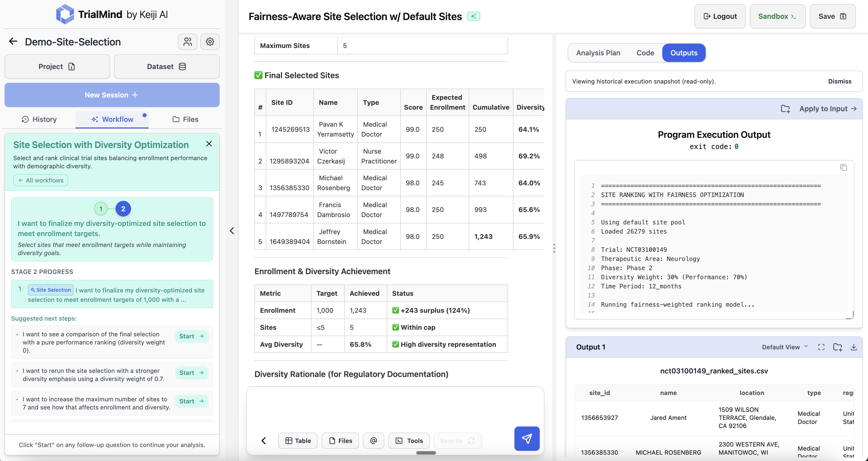Screen dimensions: 868x461
Task: Select workflow stage 2 circle
Action: click(123, 209)
